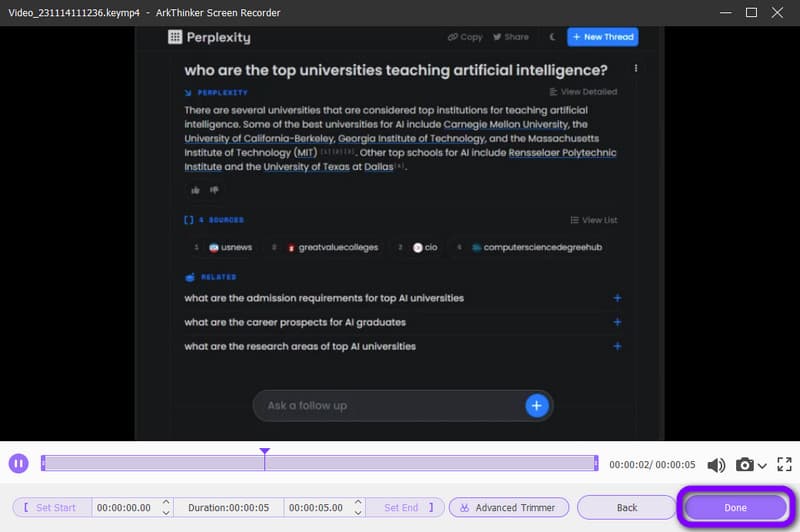Click the time readout 00:00:02/ 00:00:05

pos(652,465)
